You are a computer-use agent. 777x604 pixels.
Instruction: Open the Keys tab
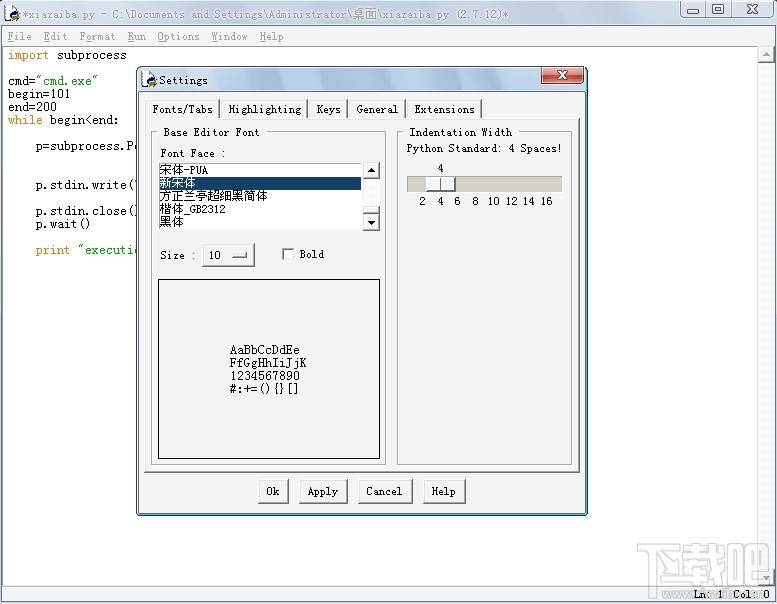tap(328, 109)
